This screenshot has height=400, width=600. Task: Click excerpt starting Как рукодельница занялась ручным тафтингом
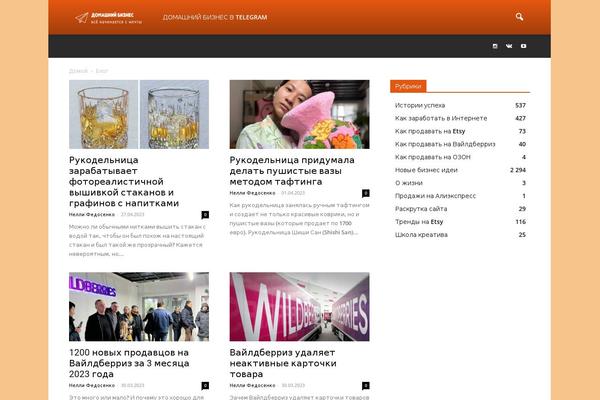(x=299, y=219)
